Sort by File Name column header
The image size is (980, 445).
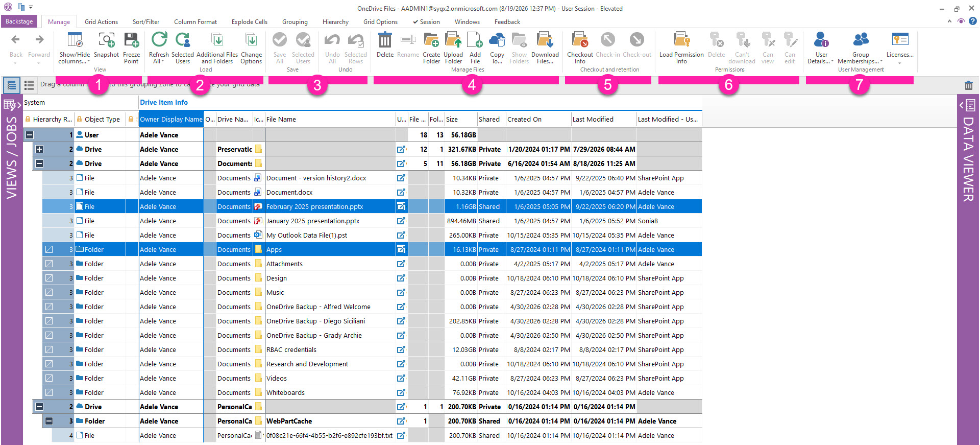(x=330, y=120)
